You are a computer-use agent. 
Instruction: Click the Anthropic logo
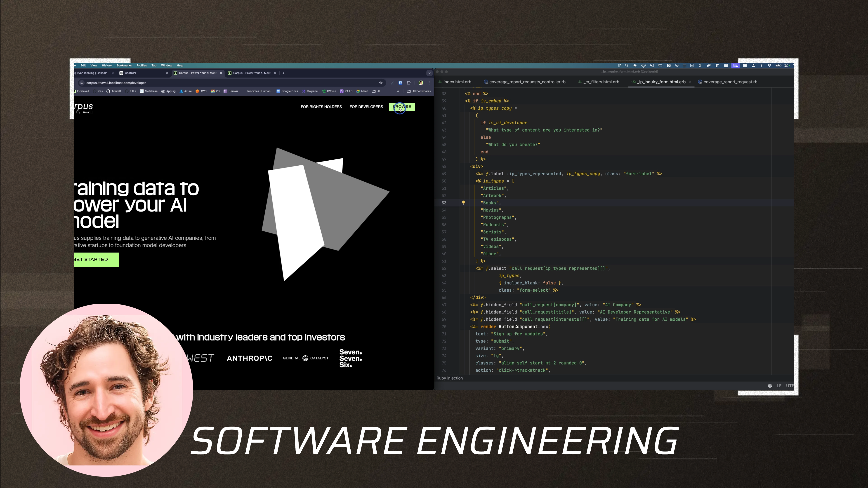point(249,358)
